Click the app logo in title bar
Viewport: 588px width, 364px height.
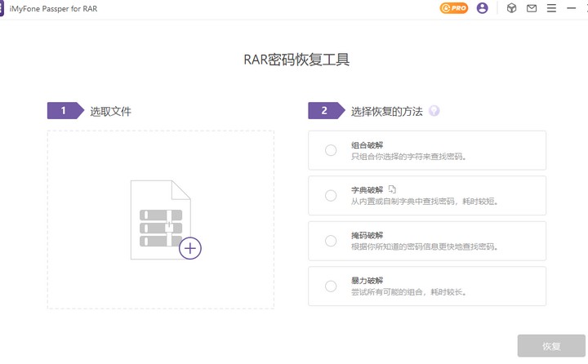click(2, 8)
